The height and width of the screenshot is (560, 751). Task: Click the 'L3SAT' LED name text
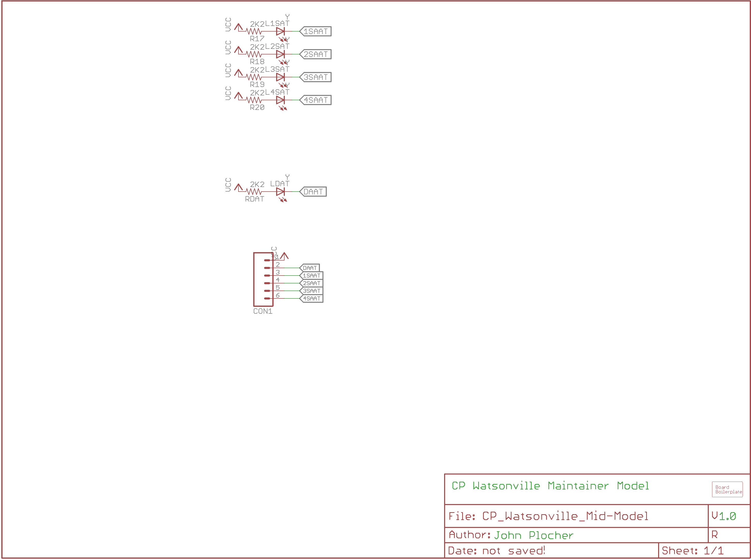(277, 69)
